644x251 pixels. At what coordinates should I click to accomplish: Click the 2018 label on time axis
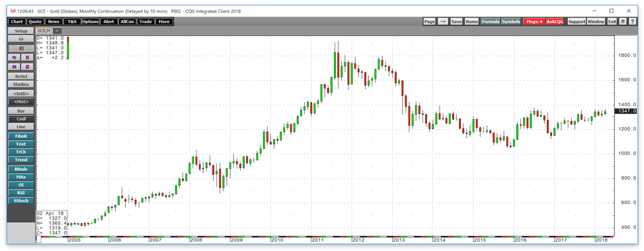(x=601, y=240)
